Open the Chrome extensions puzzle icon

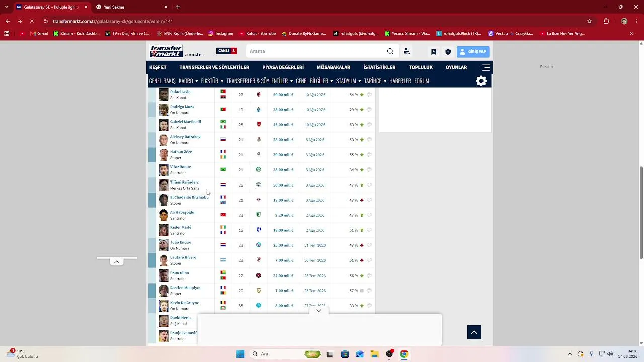606,21
